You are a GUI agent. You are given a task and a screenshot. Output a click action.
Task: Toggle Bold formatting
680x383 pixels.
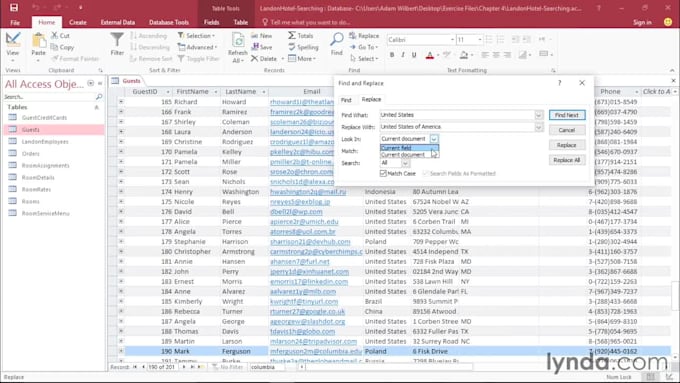[392, 55]
